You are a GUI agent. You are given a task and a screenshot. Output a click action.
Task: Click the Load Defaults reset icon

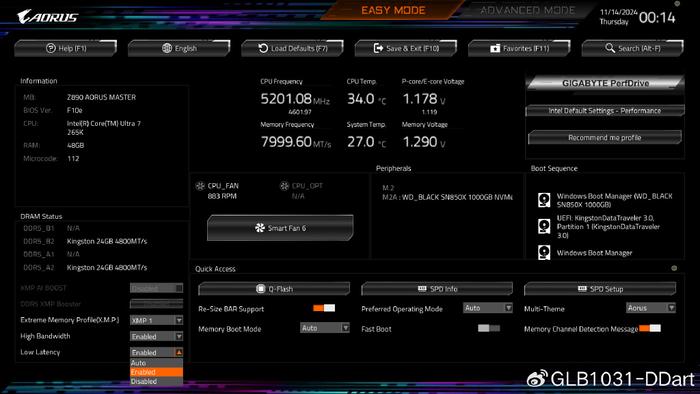pyautogui.click(x=263, y=48)
